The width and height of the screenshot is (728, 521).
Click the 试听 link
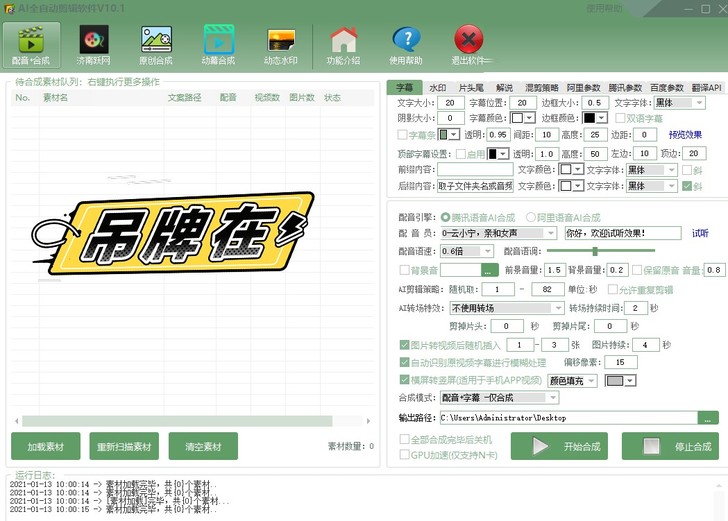(x=700, y=233)
